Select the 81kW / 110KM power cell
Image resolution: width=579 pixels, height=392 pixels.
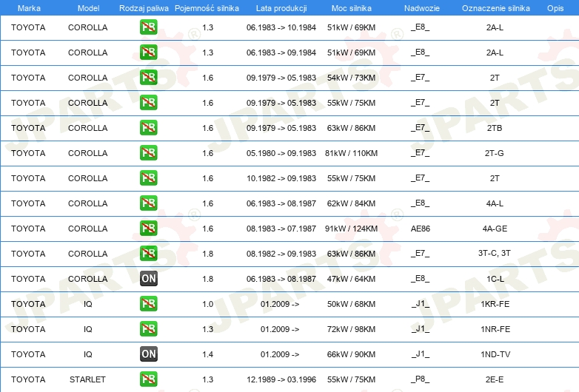351,153
